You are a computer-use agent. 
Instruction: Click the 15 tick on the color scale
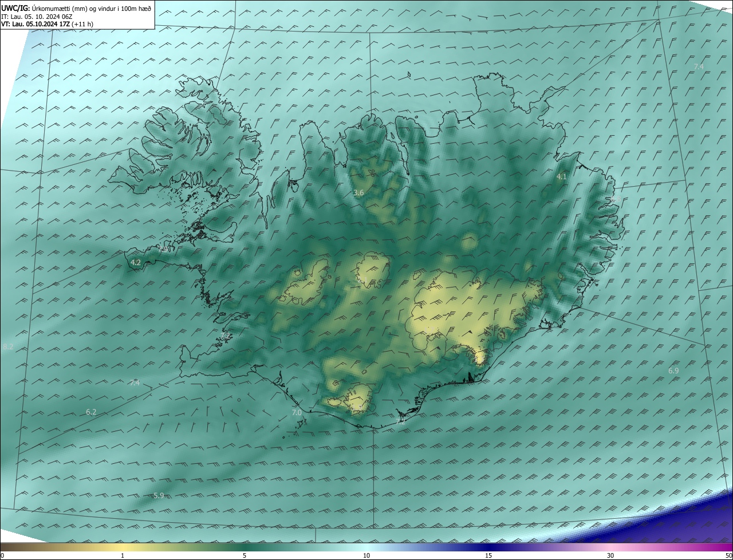pyautogui.click(x=488, y=555)
